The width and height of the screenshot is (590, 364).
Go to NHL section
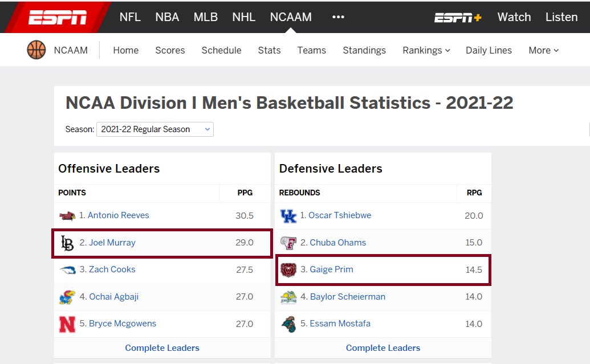244,17
